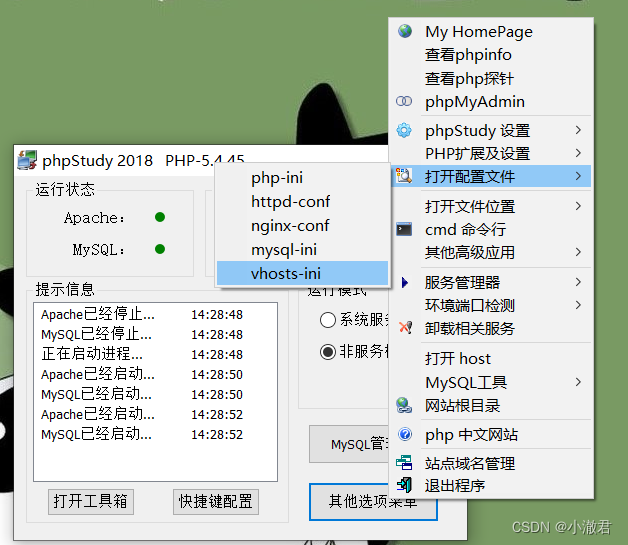This screenshot has width=628, height=545.
Task: Choose php 中文网站 menu entry
Action: [491, 434]
